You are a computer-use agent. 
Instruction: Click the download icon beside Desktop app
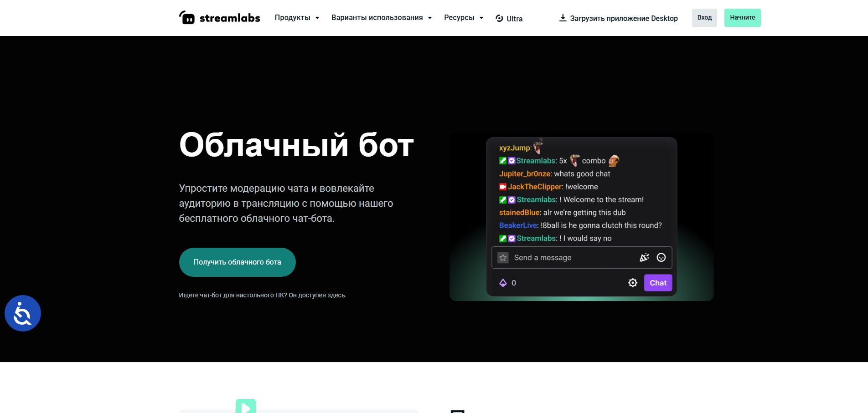(x=563, y=18)
